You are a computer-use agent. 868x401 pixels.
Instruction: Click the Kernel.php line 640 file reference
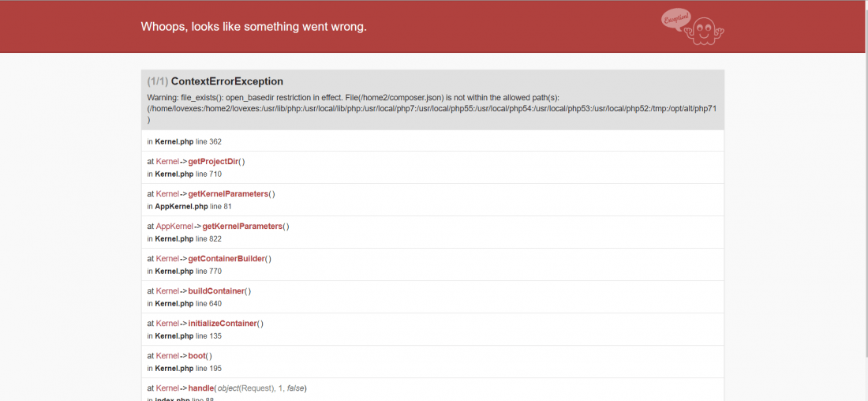[185, 304]
